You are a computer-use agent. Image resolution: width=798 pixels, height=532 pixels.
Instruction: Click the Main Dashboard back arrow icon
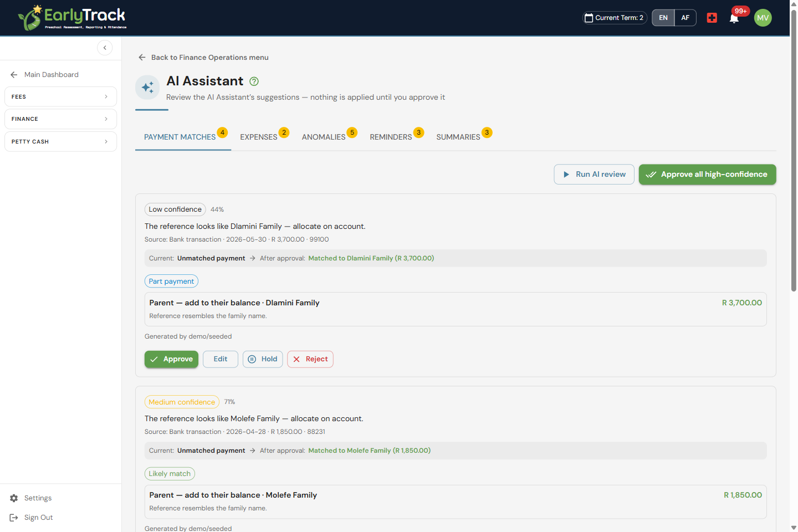tap(14, 75)
